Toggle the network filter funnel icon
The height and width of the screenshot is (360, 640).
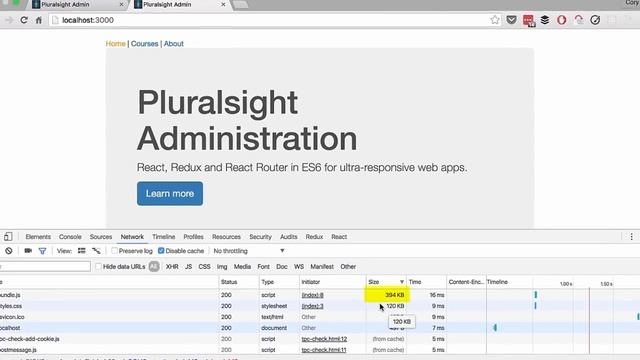[42, 251]
